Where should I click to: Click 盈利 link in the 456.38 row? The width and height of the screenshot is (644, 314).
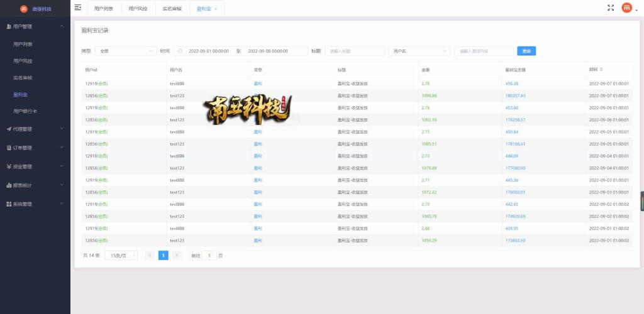pyautogui.click(x=257, y=84)
